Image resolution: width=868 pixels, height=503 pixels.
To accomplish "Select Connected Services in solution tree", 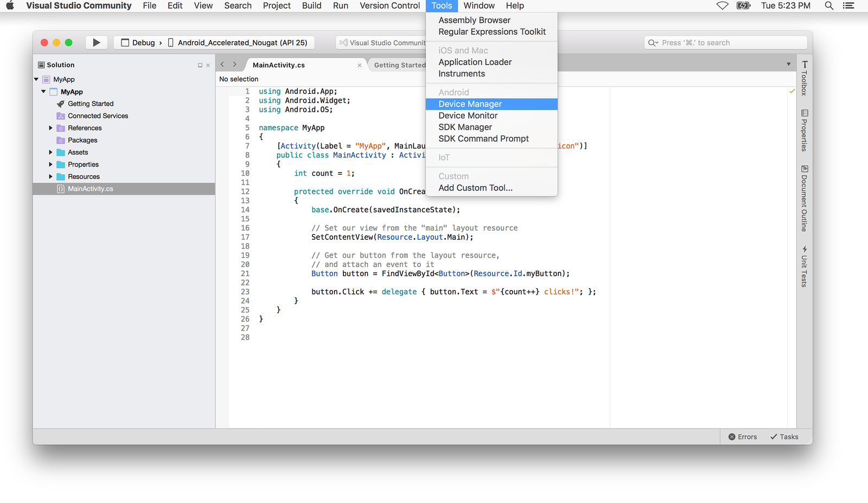I will (x=98, y=116).
